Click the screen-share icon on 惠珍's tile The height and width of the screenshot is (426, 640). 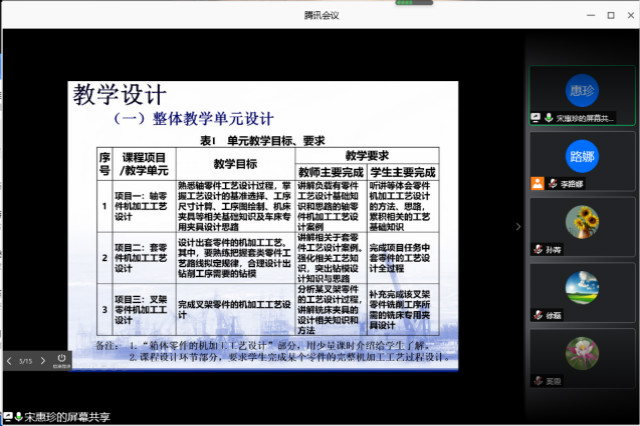pyautogui.click(x=537, y=117)
